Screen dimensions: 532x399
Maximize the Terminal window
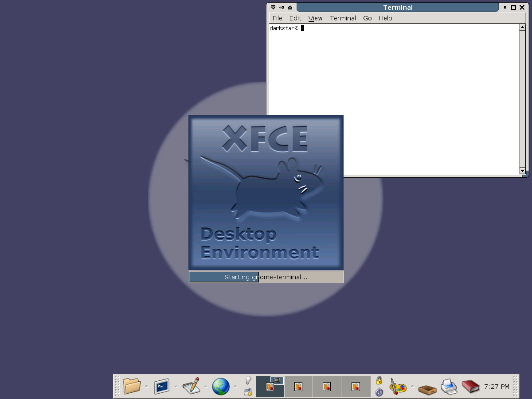click(x=513, y=7)
